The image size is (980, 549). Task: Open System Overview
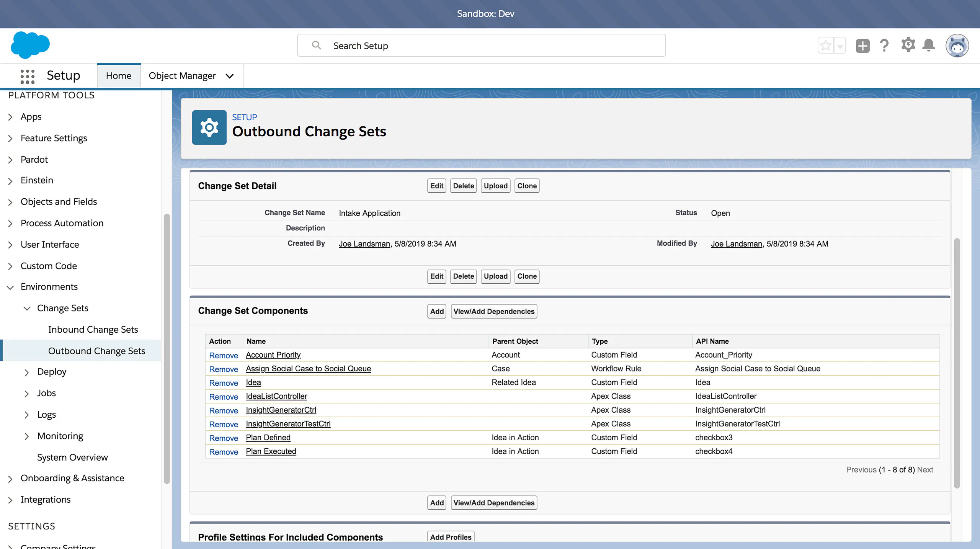[72, 458]
